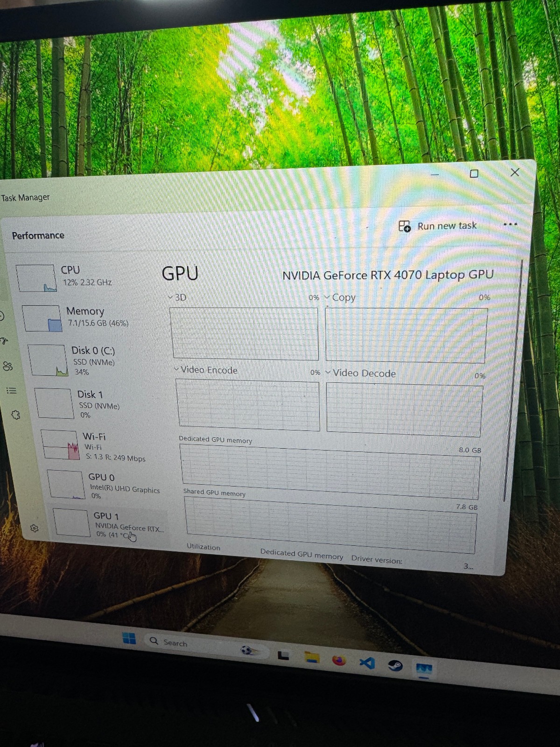Select GPU 0 Intel UHD Graphics
This screenshot has width=560, height=747.
point(106,485)
